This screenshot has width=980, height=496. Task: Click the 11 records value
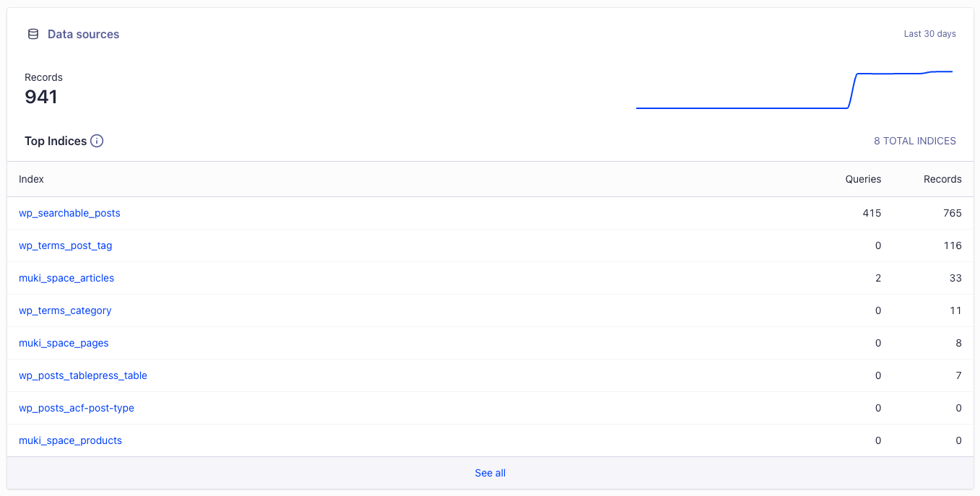(x=956, y=310)
